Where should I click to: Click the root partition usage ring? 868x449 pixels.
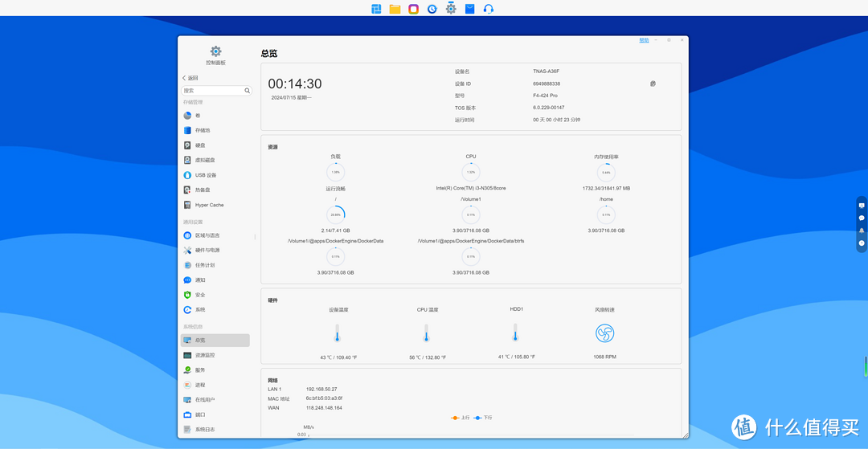click(x=336, y=214)
